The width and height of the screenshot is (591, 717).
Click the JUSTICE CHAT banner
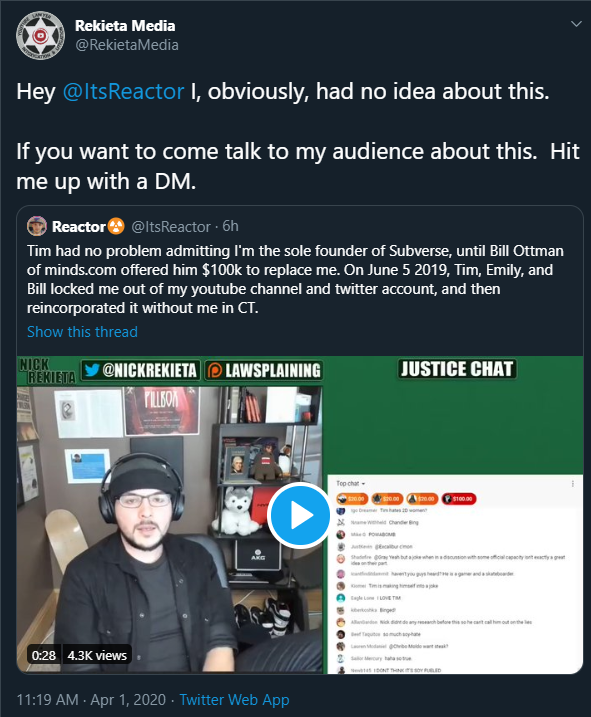tap(457, 369)
